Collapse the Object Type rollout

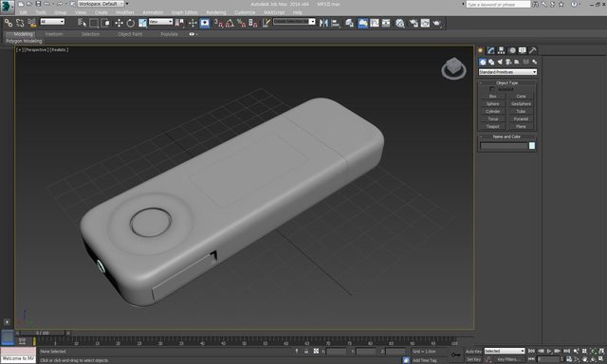click(x=507, y=82)
